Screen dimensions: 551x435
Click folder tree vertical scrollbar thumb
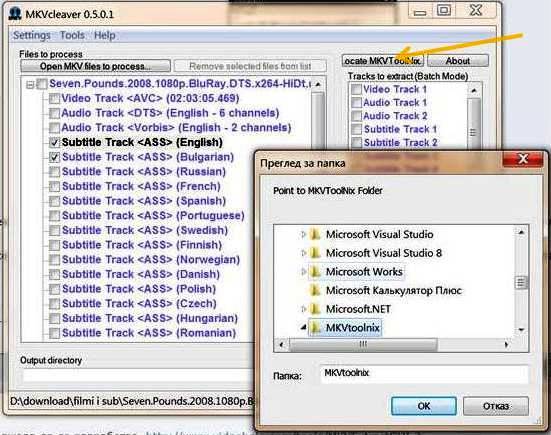(521, 283)
